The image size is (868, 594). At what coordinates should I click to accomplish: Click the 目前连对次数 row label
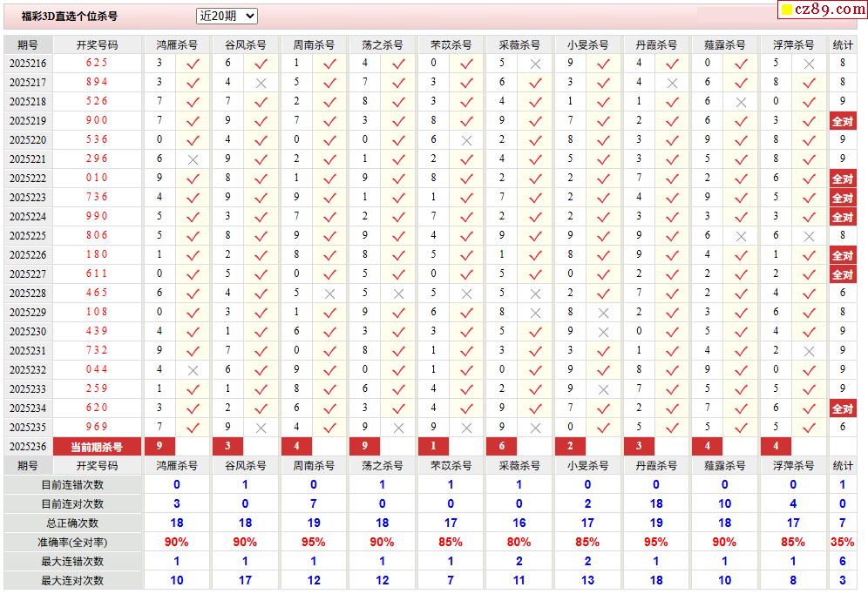72,503
